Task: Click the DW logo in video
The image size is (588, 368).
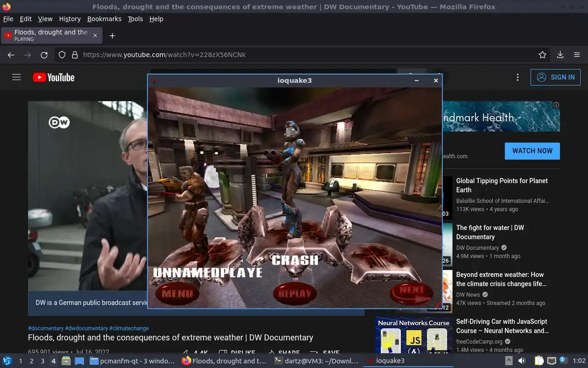Action: click(59, 122)
